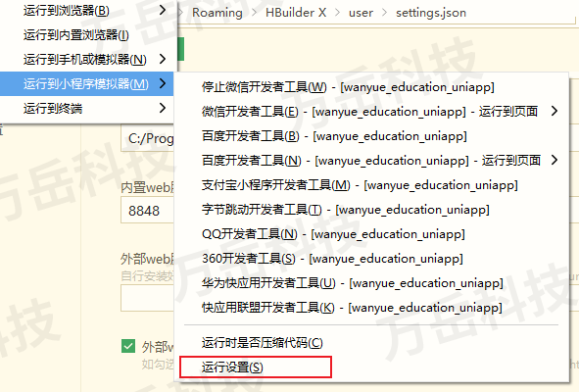Click the HBuilder X breadcrumb segment
This screenshot has height=392, width=579.
(x=296, y=13)
